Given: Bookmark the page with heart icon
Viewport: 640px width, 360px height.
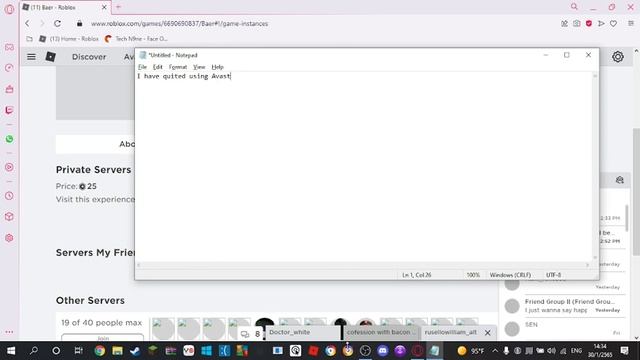Looking at the screenshot, I should pyautogui.click(x=613, y=24).
